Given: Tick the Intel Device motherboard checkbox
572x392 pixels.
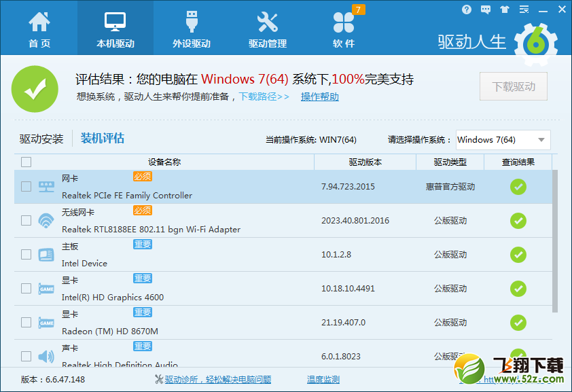Looking at the screenshot, I should click(26, 255).
